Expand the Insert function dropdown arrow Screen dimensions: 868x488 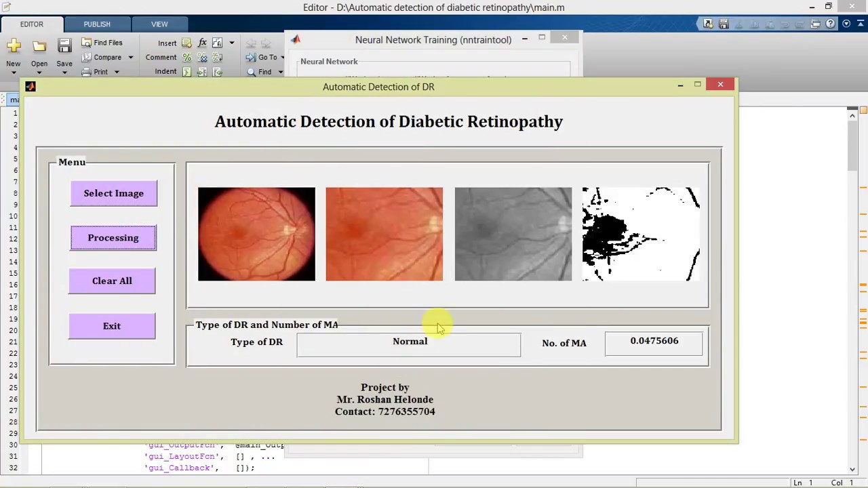click(x=231, y=43)
